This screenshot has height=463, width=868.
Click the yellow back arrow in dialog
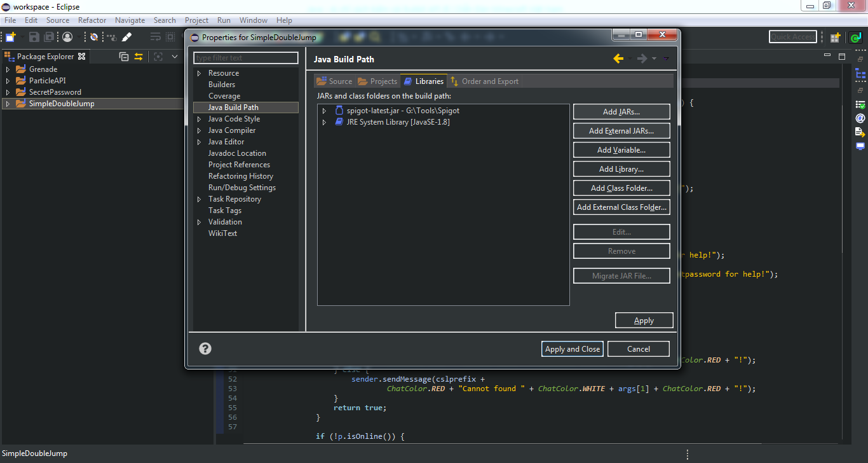(618, 59)
